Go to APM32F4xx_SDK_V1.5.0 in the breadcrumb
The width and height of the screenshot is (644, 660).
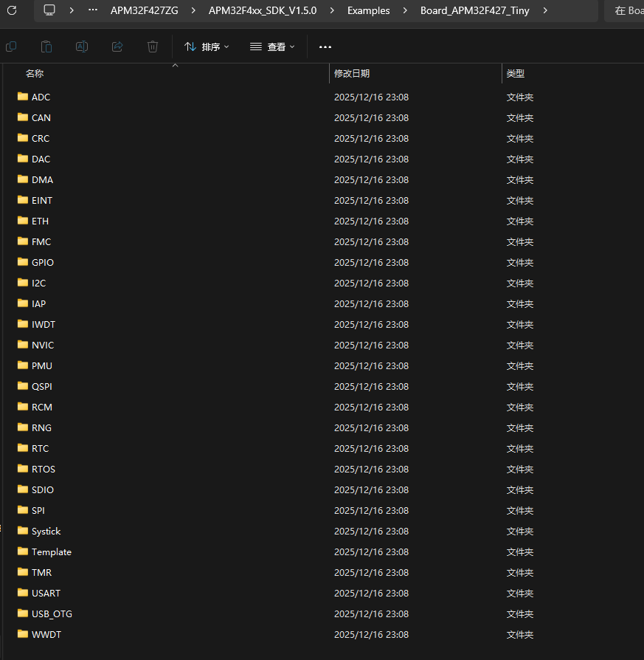(x=262, y=10)
